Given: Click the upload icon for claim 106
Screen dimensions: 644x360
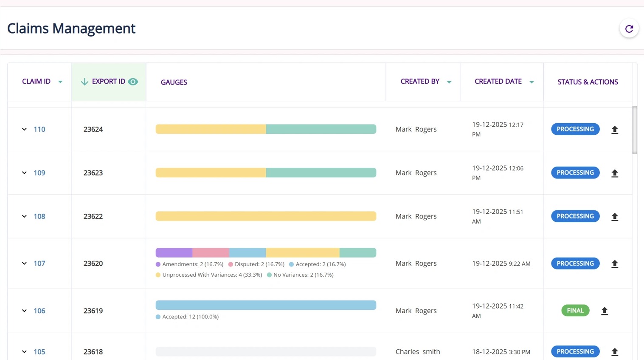Looking at the screenshot, I should (604, 311).
